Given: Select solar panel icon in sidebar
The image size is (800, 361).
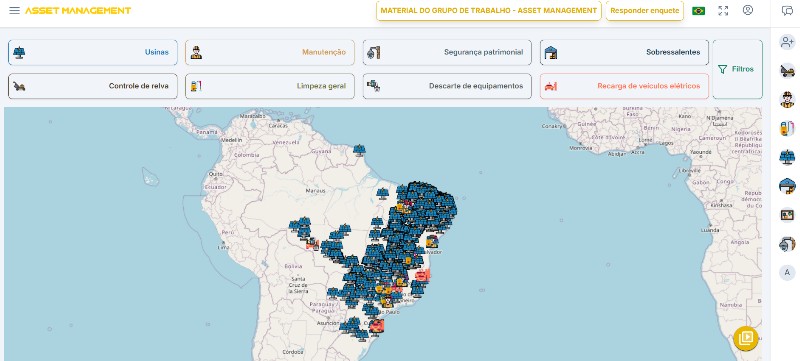Looking at the screenshot, I should (x=787, y=157).
